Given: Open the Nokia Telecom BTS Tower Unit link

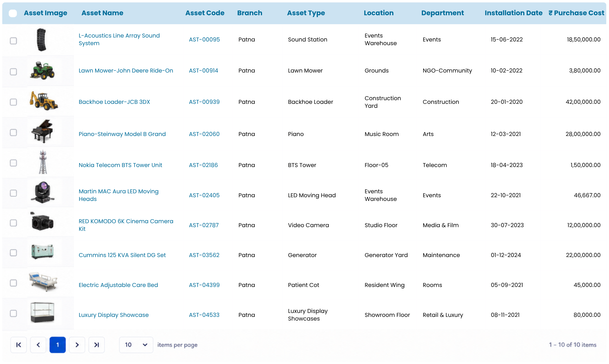Looking at the screenshot, I should tap(120, 165).
